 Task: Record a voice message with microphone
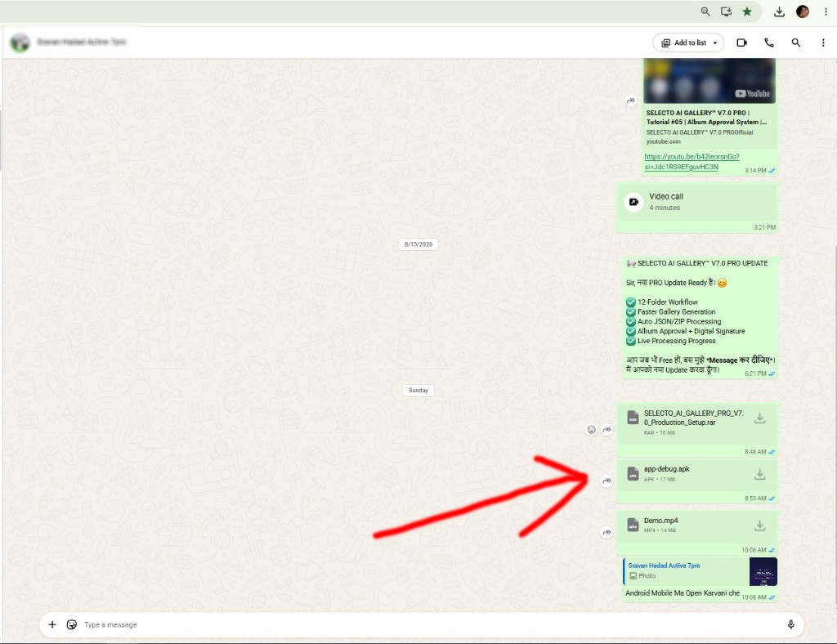[x=790, y=624]
